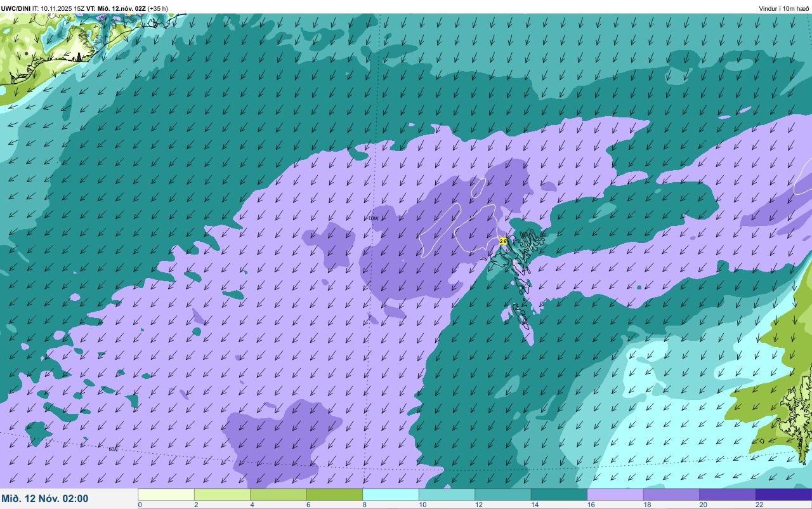Select the dark teal 14–16 legend swatch
Screen dimensions: 812x509
pyautogui.click(x=559, y=494)
